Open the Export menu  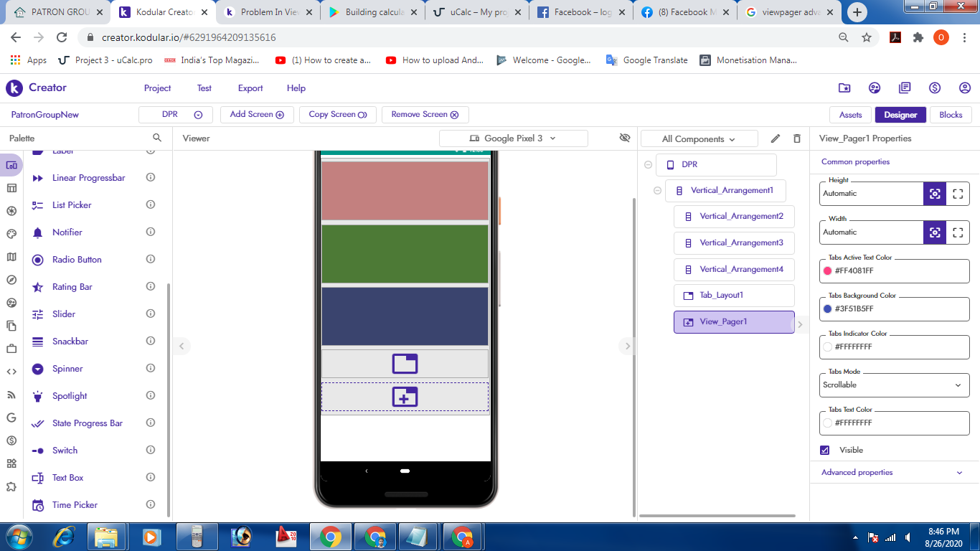point(250,88)
